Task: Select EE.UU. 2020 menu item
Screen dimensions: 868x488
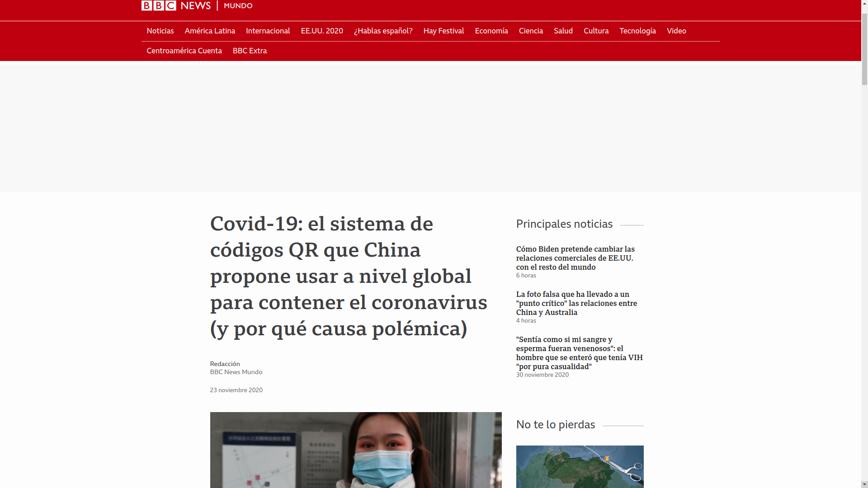Action: point(322,31)
